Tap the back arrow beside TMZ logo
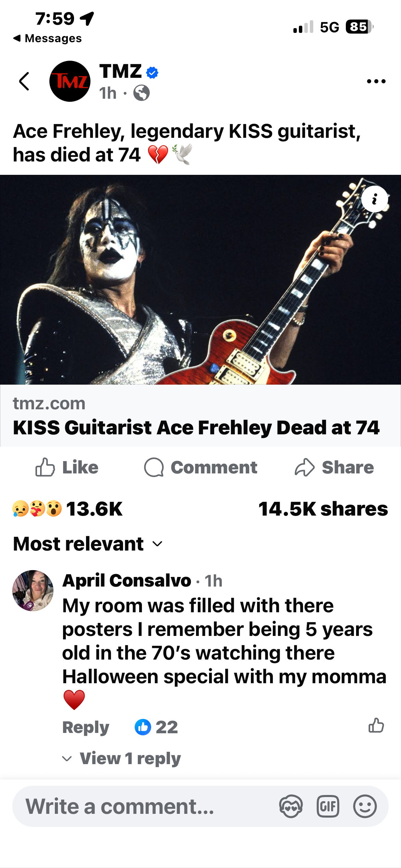401x868 pixels. coord(24,81)
